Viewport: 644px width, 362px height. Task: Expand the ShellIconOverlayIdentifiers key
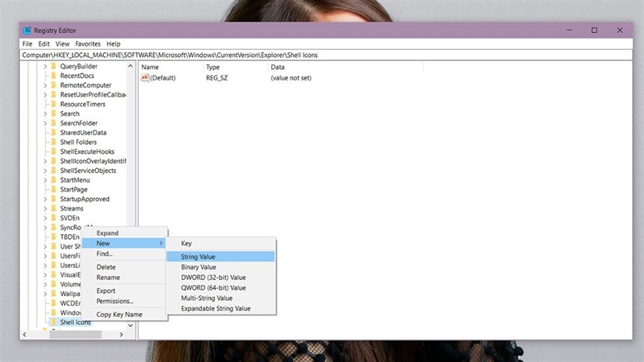click(45, 162)
